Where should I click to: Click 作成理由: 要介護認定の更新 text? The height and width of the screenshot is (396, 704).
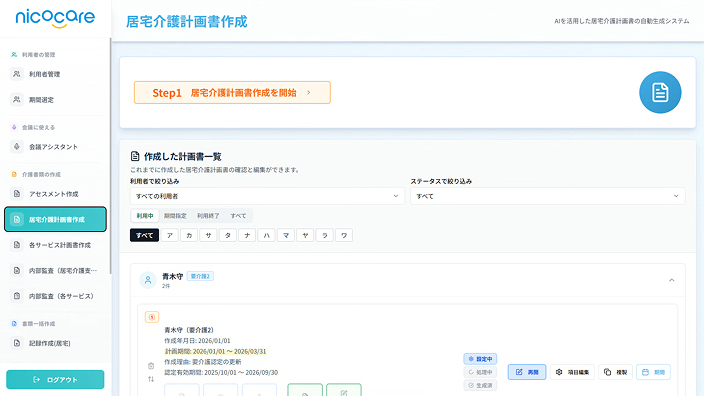(x=203, y=362)
